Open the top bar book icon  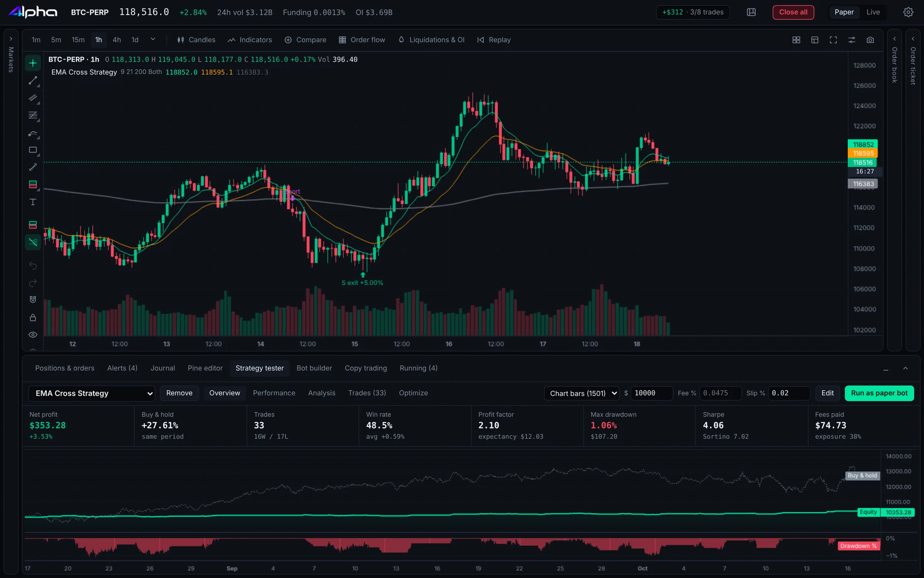(751, 12)
